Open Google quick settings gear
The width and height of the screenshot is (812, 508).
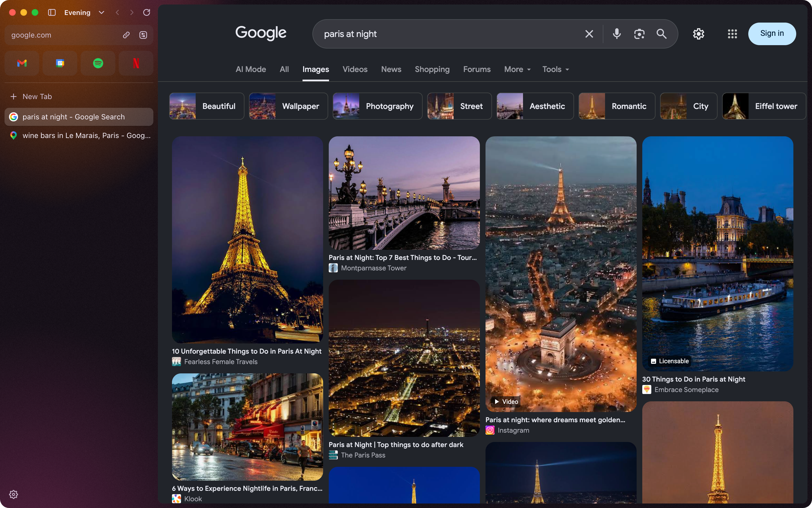tap(699, 34)
